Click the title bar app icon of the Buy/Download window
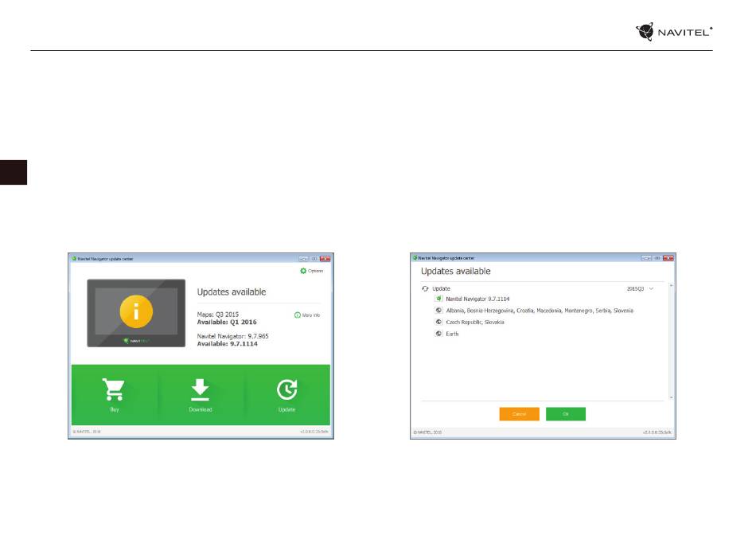Image resolution: width=756 pixels, height=536 pixels. 74,259
